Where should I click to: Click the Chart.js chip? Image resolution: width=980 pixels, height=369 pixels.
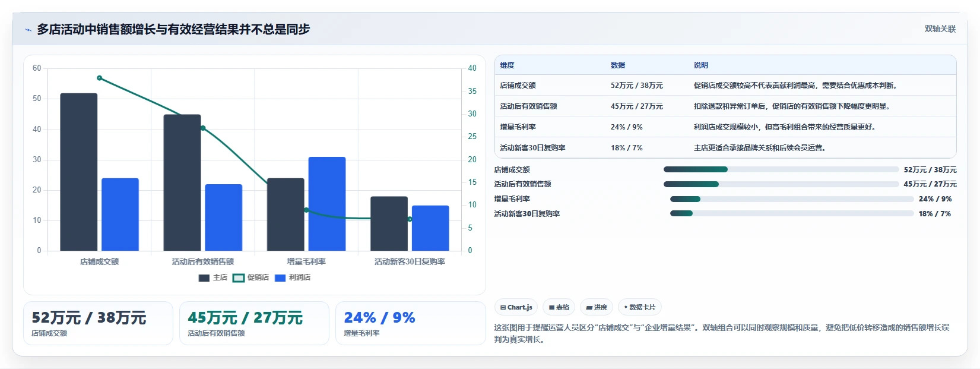(x=516, y=307)
